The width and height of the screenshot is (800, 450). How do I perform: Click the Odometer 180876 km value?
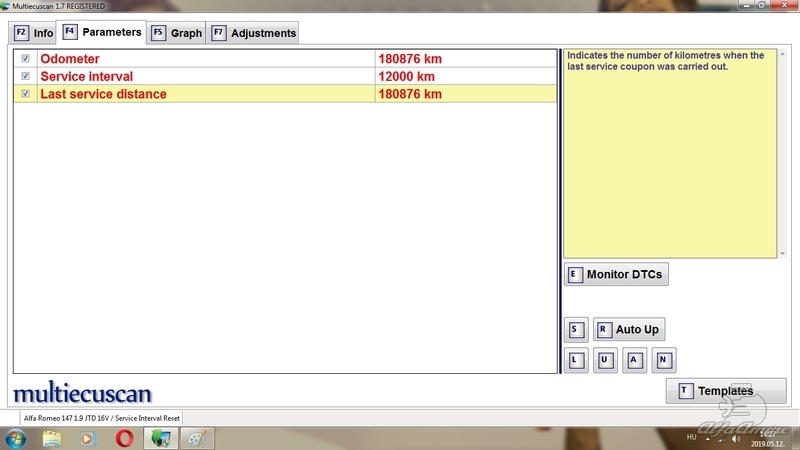click(410, 59)
